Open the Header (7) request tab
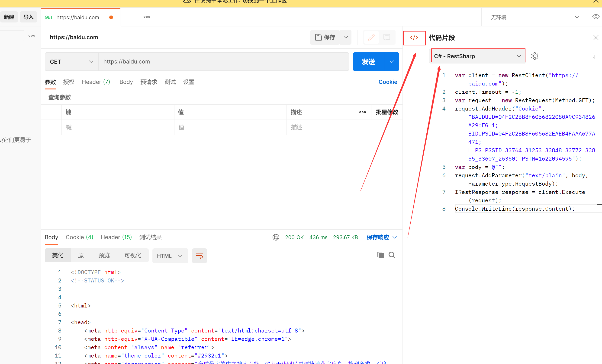Screen dimensions: 602x364 coord(96,82)
